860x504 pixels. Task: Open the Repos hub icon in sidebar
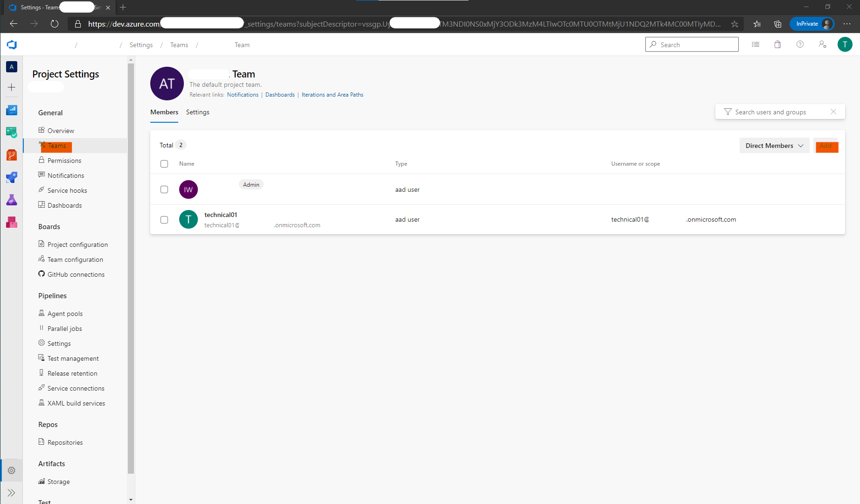tap(12, 155)
